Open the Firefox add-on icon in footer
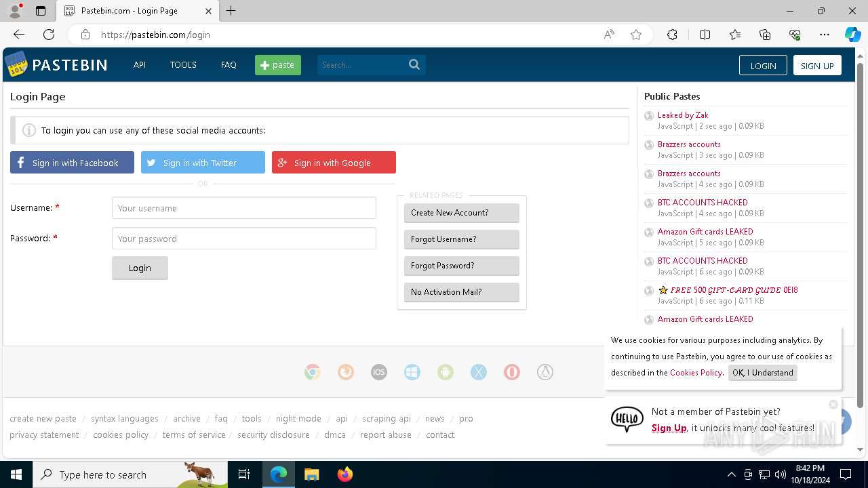The image size is (868, 488). 346,372
